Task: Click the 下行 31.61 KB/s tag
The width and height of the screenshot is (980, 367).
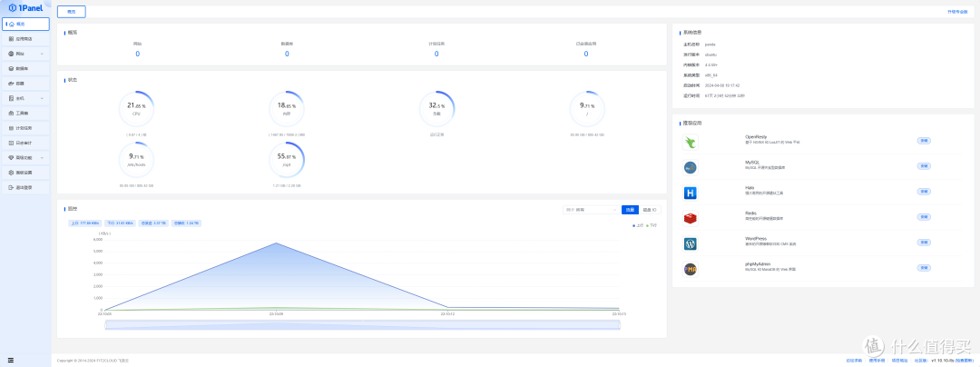Action: pyautogui.click(x=120, y=223)
